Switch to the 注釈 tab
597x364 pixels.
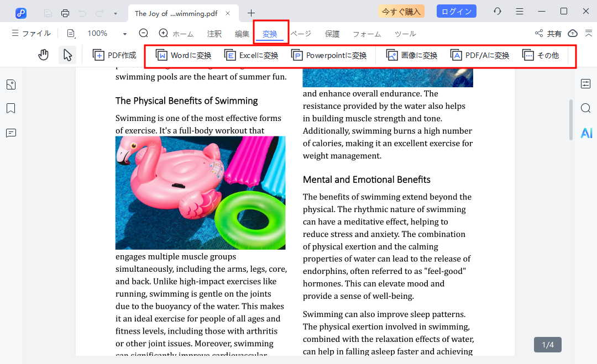214,34
